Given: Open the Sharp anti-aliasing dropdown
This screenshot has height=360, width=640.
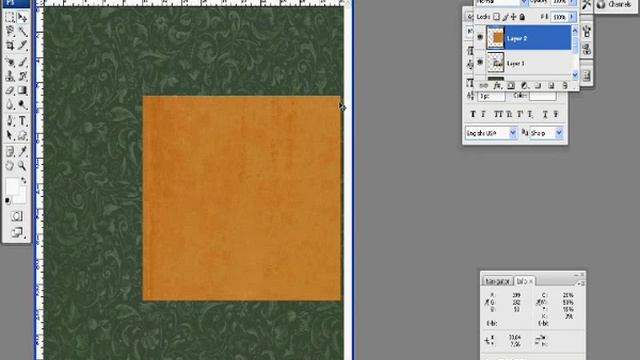Looking at the screenshot, I should [x=546, y=133].
